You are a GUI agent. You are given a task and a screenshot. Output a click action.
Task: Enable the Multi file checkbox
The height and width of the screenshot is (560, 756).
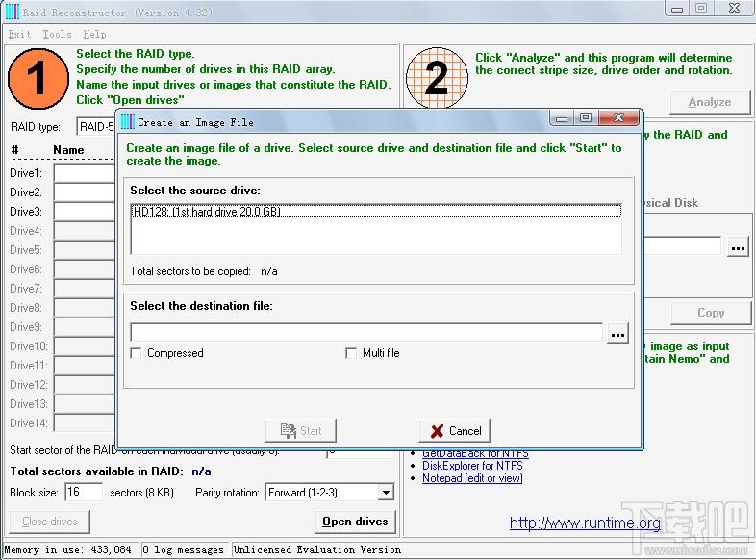pyautogui.click(x=351, y=353)
